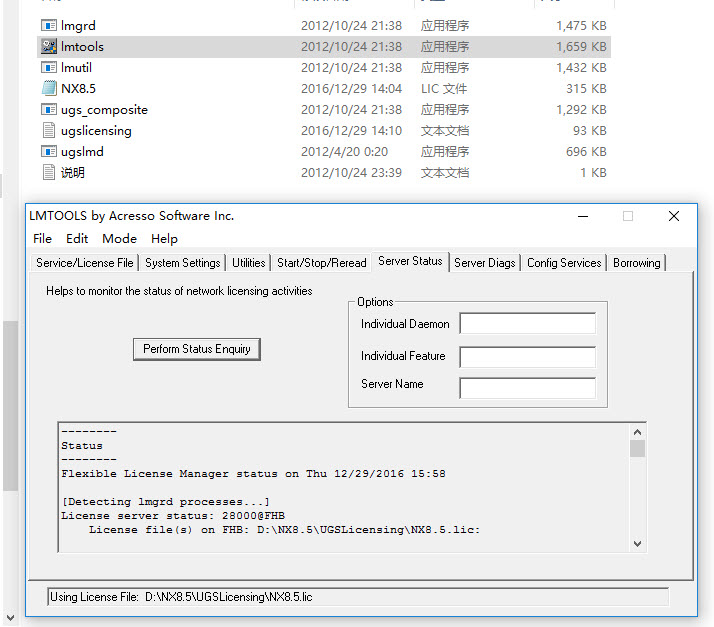The height and width of the screenshot is (627, 714).
Task: Open the Mode menu in LMTOOLS
Action: 119,239
